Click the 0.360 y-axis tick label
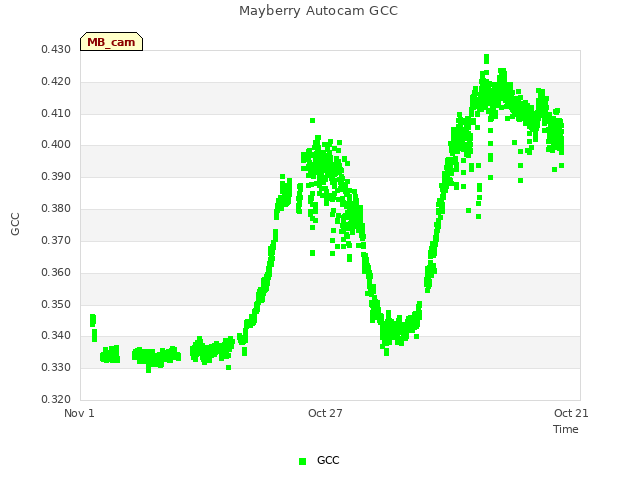The height and width of the screenshot is (480, 640). pyautogui.click(x=56, y=272)
